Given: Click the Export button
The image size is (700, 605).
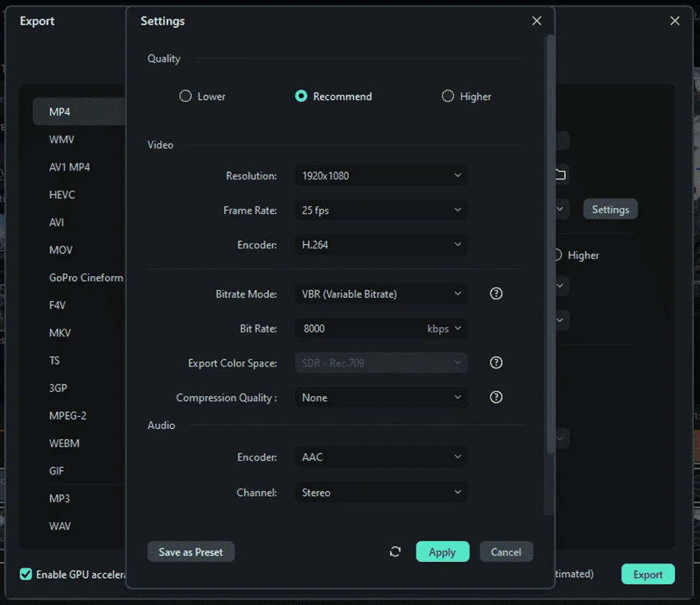Looking at the screenshot, I should pyautogui.click(x=648, y=574).
